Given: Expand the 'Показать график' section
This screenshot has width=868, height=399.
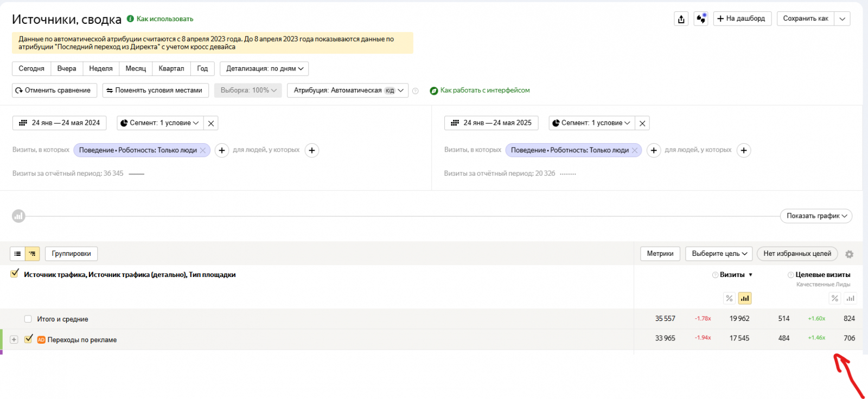Looking at the screenshot, I should pos(816,216).
